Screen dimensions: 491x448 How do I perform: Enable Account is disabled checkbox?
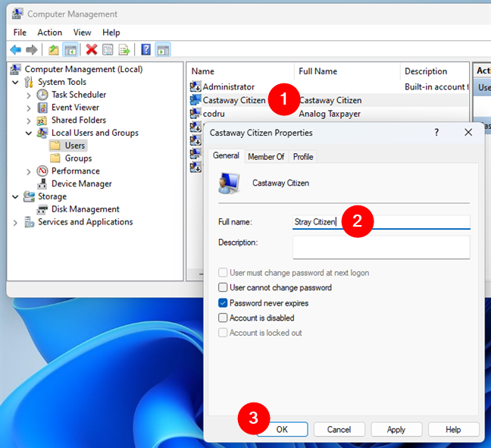pyautogui.click(x=223, y=318)
